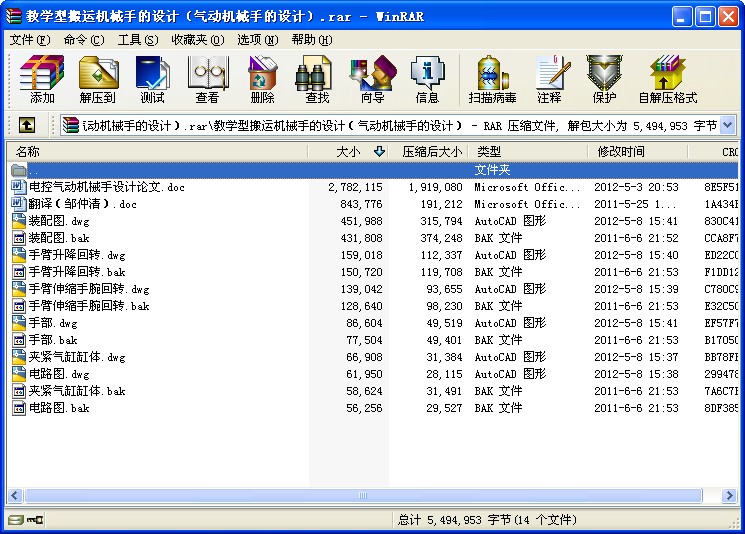Open the 命令(C) menu
Screen dimensions: 745x534
coord(84,40)
